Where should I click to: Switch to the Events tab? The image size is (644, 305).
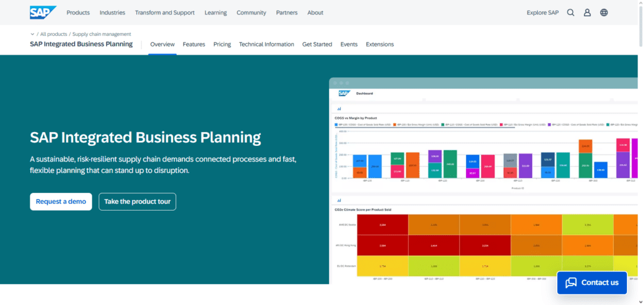(349, 44)
